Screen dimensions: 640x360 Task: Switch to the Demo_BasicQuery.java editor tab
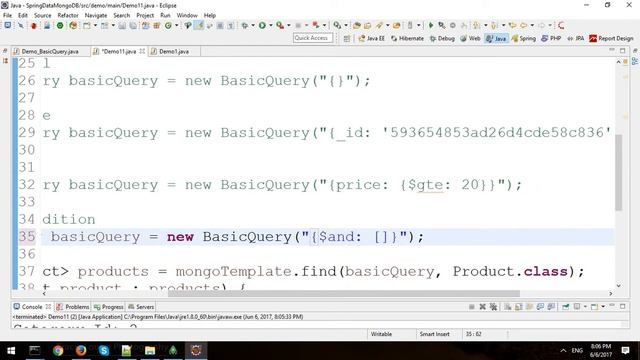(50, 51)
